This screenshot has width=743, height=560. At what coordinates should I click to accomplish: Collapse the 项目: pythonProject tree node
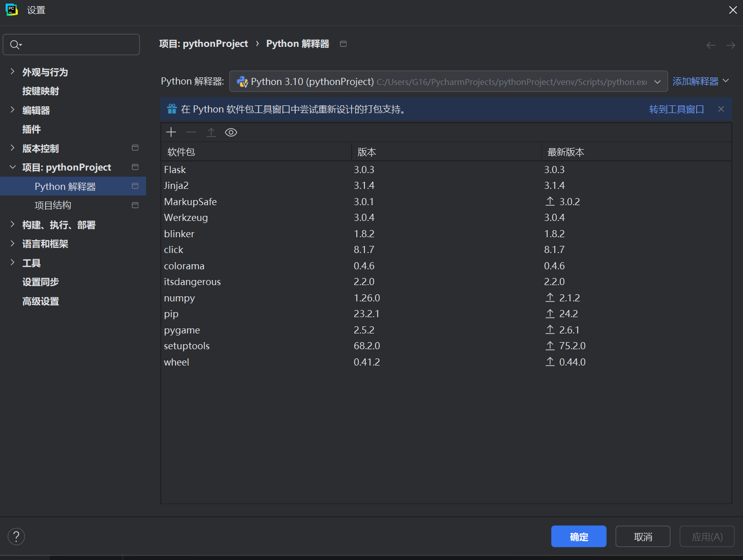[x=13, y=167]
